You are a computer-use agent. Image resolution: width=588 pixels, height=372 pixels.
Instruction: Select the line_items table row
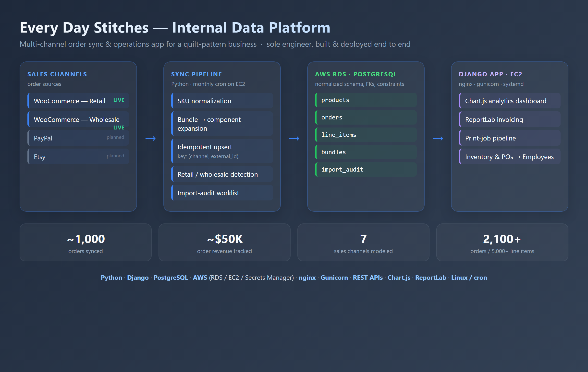pyautogui.click(x=366, y=135)
